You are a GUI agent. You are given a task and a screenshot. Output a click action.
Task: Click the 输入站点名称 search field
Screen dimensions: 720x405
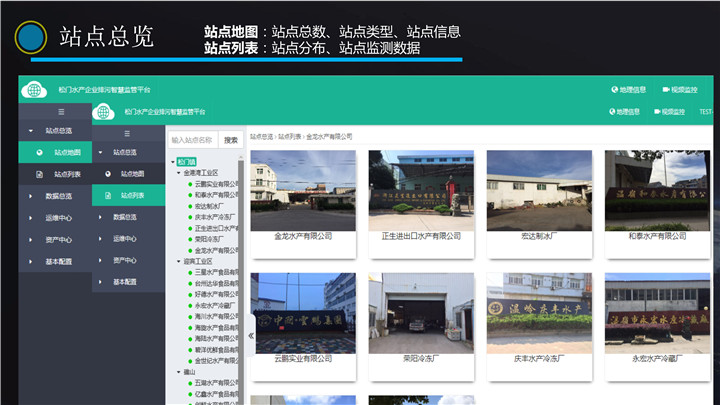pos(193,140)
